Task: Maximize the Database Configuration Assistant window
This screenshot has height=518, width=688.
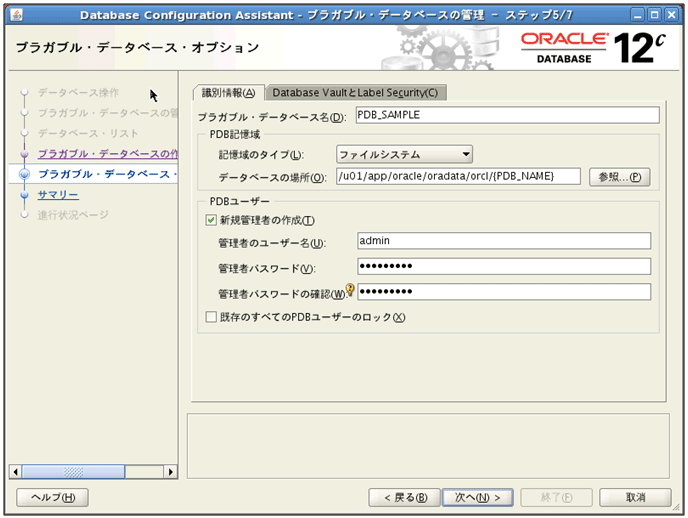Action: tap(655, 15)
